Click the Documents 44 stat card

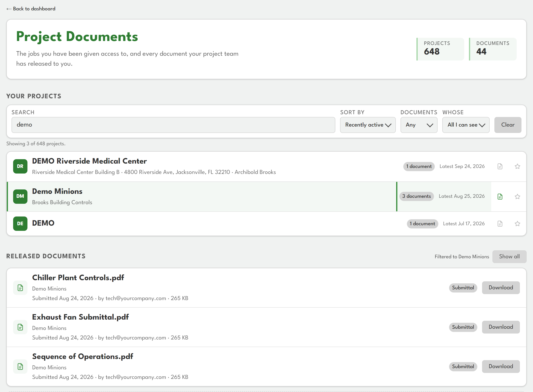(x=493, y=49)
